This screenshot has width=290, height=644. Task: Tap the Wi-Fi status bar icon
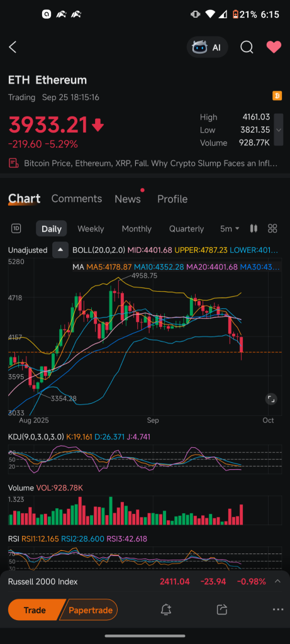click(210, 14)
